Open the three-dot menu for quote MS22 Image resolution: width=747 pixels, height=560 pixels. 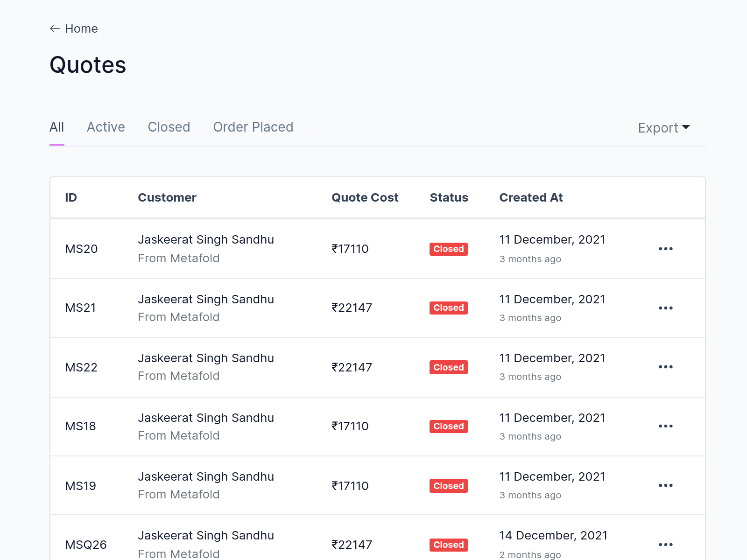point(666,367)
